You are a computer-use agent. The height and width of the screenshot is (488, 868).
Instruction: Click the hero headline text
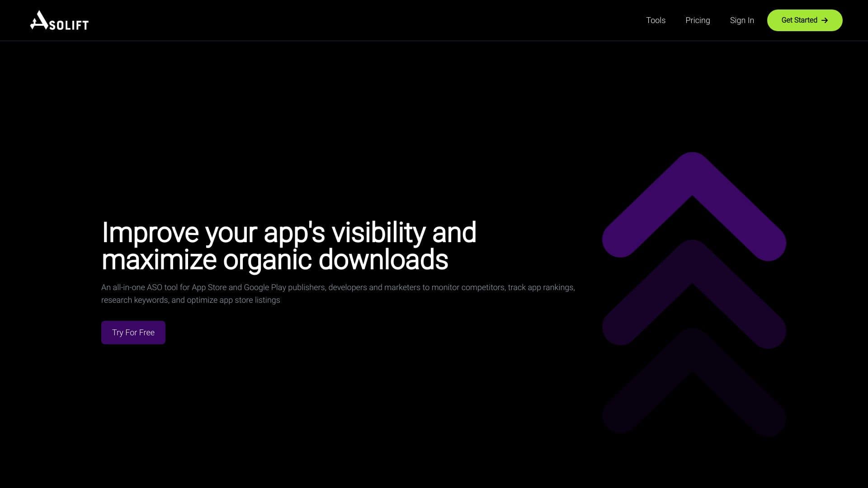(289, 246)
